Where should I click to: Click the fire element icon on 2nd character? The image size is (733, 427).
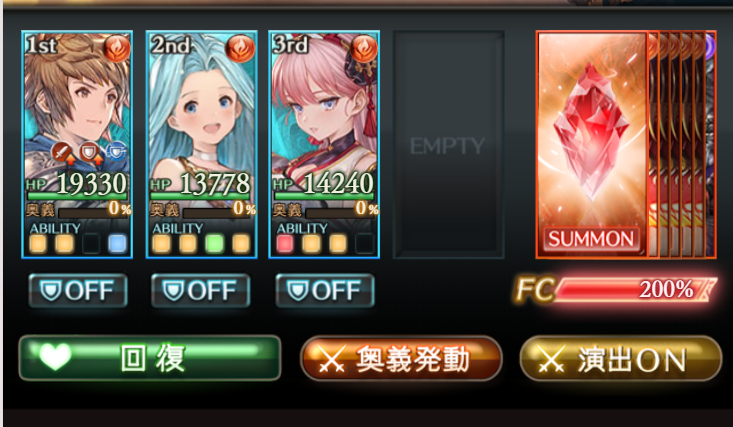pos(240,48)
